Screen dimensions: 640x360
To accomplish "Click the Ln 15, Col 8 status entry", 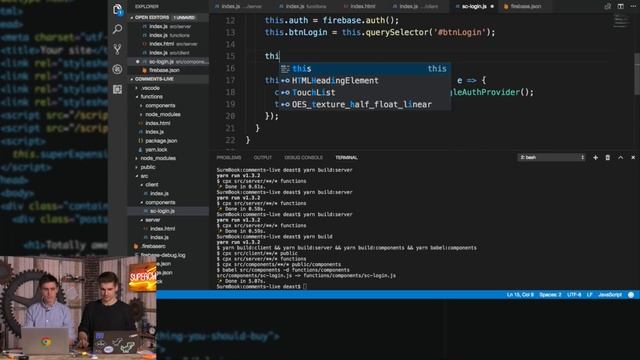I will pos(520,295).
